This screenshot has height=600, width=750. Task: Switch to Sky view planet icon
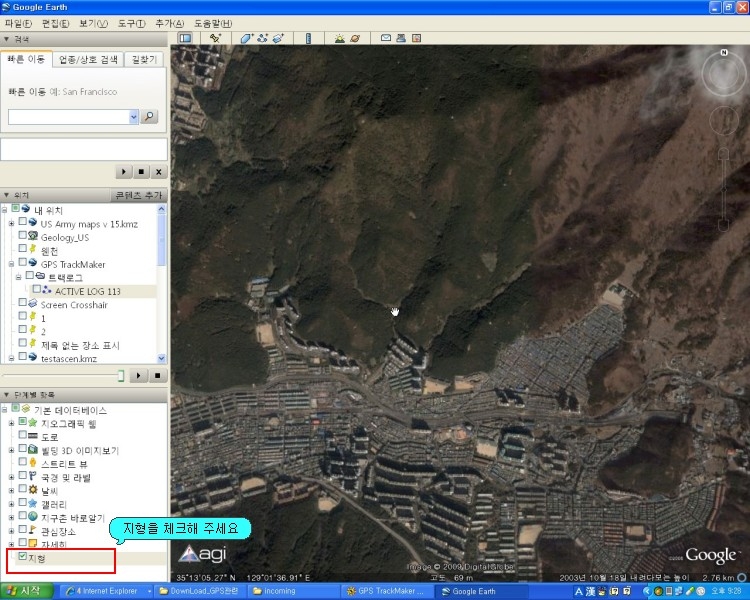pos(355,38)
